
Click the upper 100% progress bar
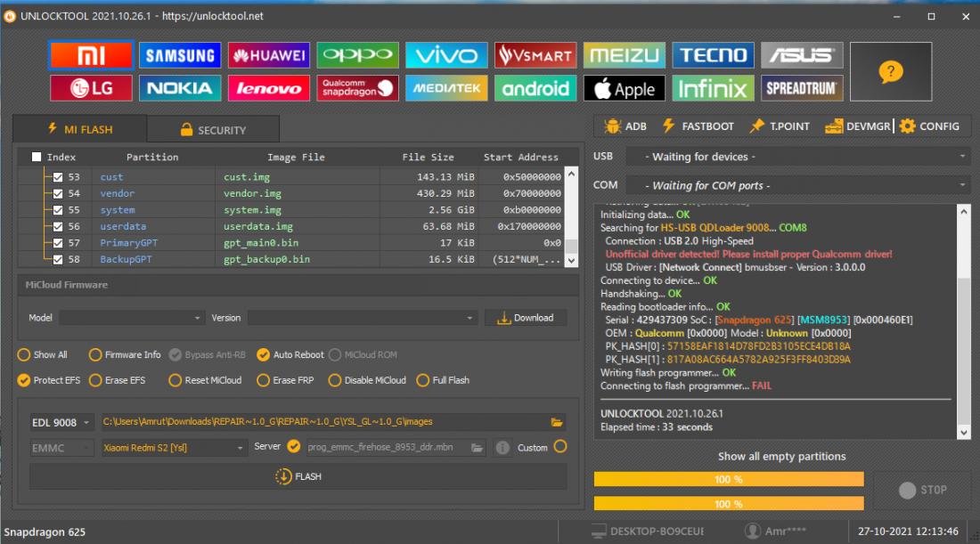(x=729, y=479)
